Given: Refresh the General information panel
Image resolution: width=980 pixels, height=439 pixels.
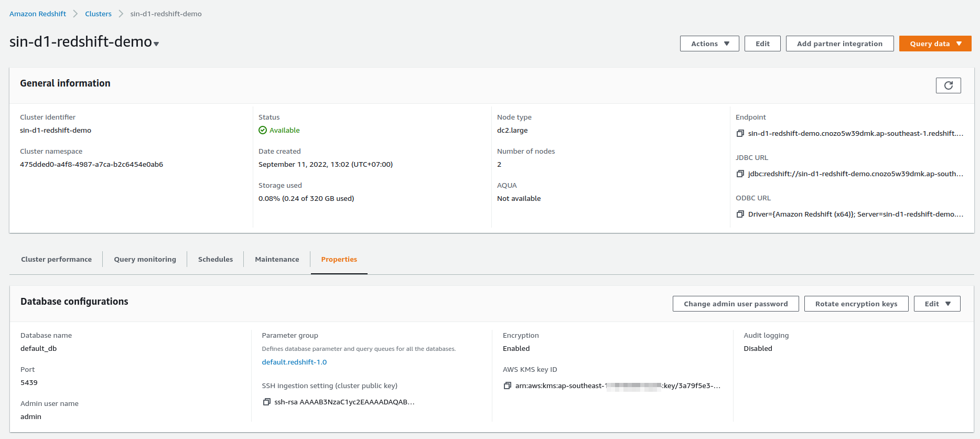Looking at the screenshot, I should (948, 85).
